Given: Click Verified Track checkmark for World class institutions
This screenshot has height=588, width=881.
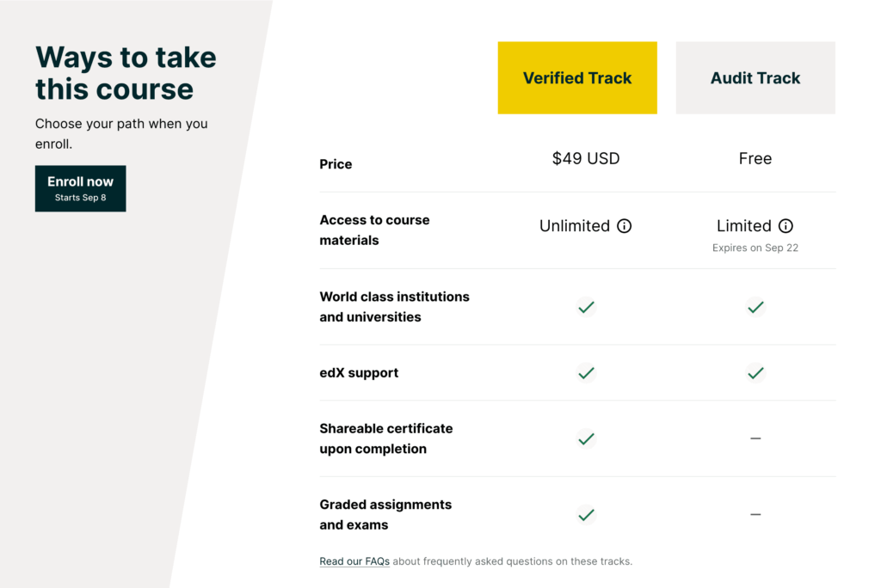Looking at the screenshot, I should click(586, 307).
